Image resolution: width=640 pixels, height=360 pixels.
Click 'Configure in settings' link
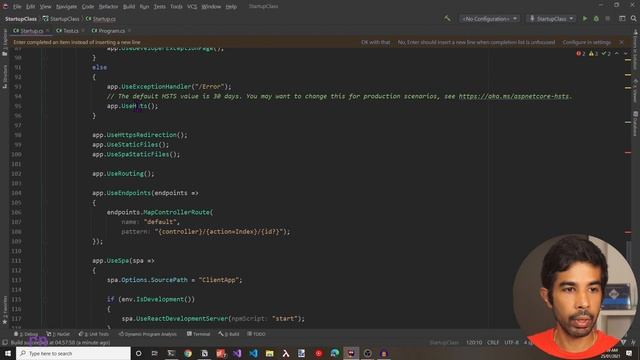point(587,42)
